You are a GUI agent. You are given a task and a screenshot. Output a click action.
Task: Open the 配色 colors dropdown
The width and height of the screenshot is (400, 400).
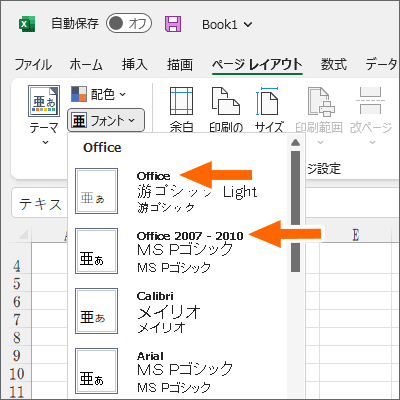98,94
